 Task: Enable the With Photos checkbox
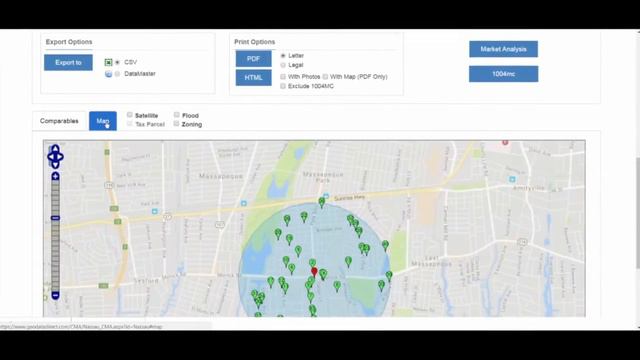pos(283,76)
